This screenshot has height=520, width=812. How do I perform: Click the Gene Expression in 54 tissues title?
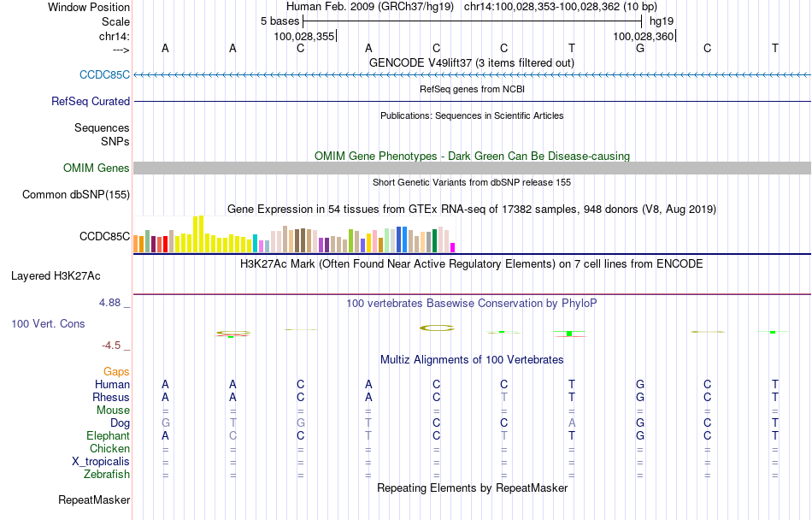click(x=472, y=210)
